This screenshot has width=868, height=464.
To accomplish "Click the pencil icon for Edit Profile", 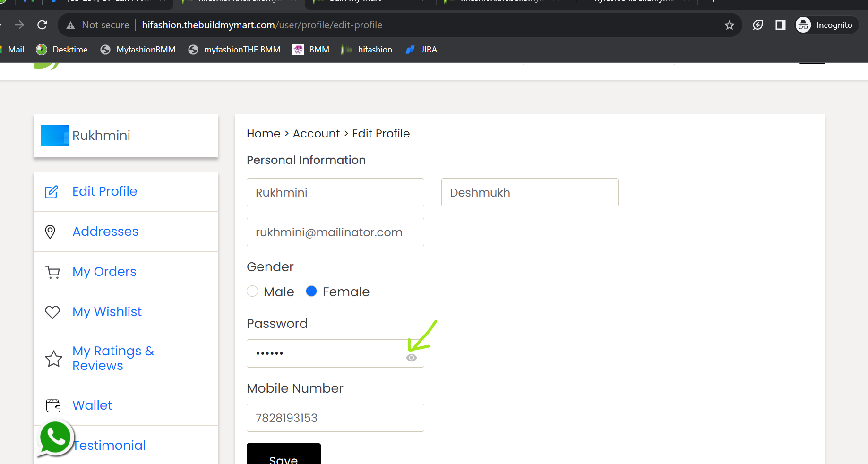I will click(x=51, y=192).
